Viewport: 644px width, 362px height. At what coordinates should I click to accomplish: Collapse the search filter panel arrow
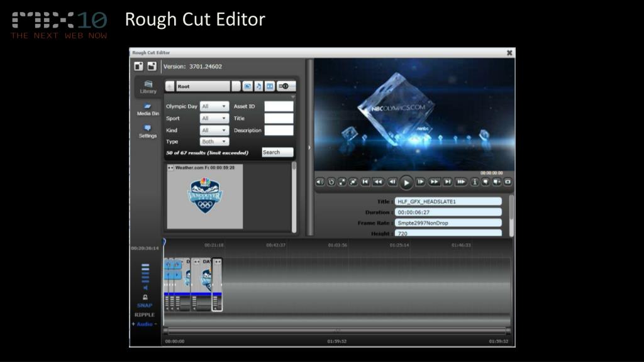click(x=293, y=97)
